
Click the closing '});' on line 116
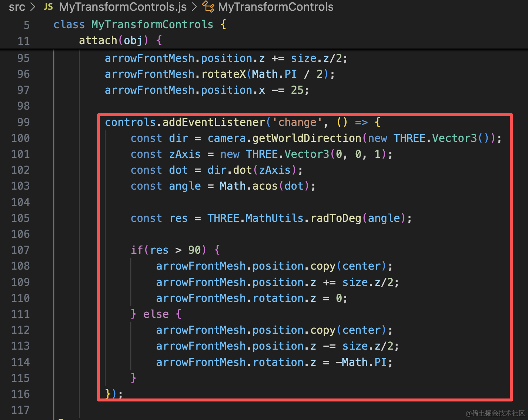(x=114, y=394)
